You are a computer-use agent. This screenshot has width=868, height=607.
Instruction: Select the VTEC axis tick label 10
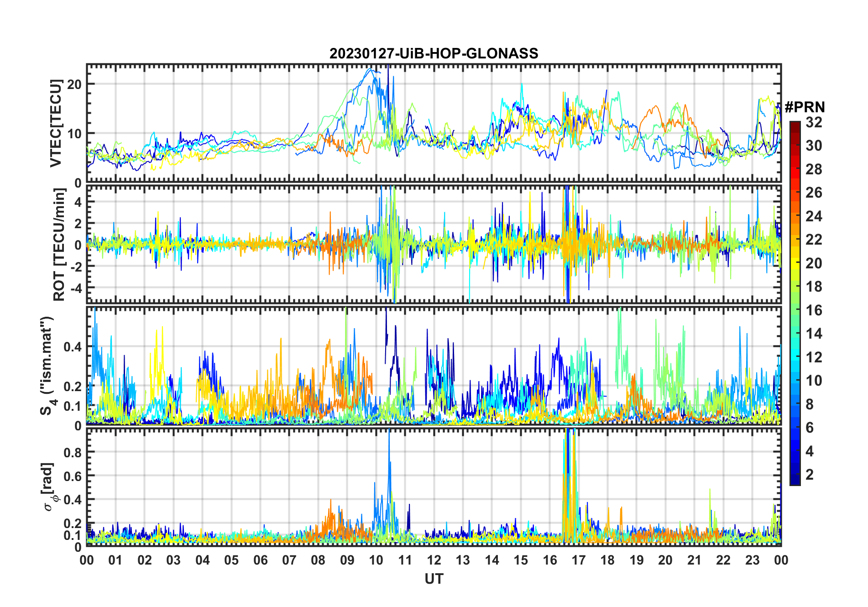click(75, 134)
